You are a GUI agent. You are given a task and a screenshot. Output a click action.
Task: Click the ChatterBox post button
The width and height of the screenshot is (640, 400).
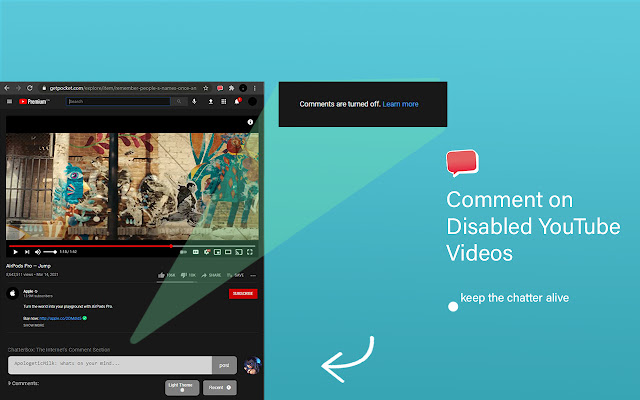tap(224, 365)
